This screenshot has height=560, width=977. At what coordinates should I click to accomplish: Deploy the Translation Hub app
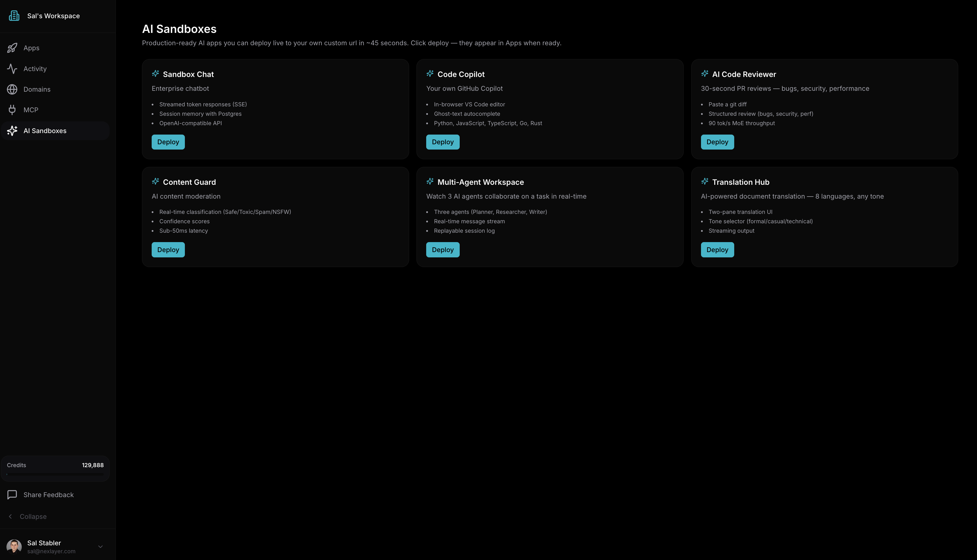coord(717,250)
